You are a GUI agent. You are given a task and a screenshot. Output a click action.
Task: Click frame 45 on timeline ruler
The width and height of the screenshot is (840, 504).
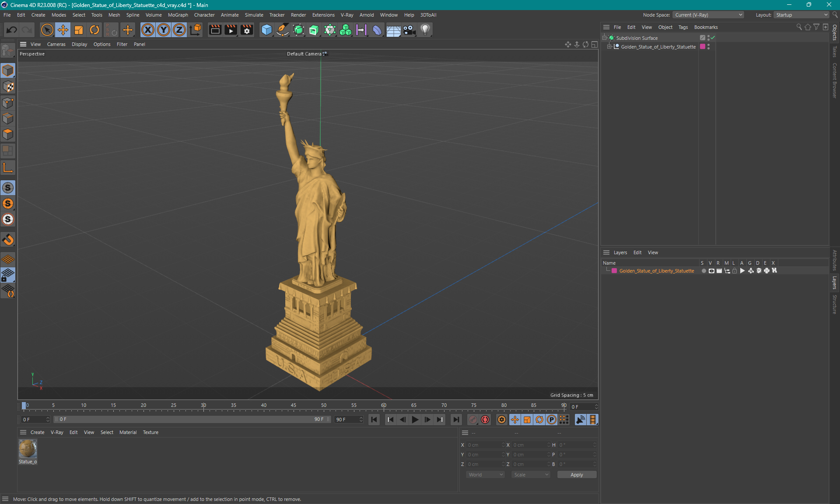294,406
